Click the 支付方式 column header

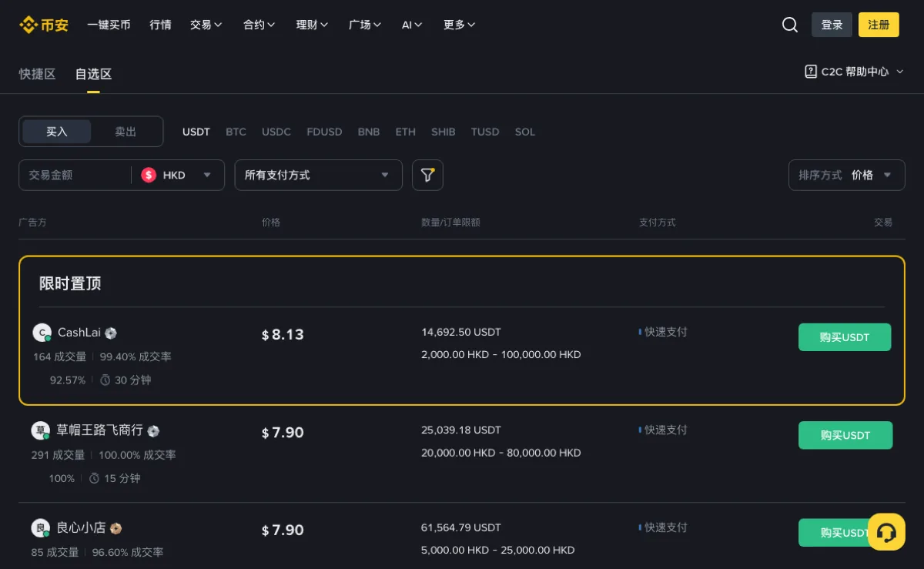(x=658, y=223)
